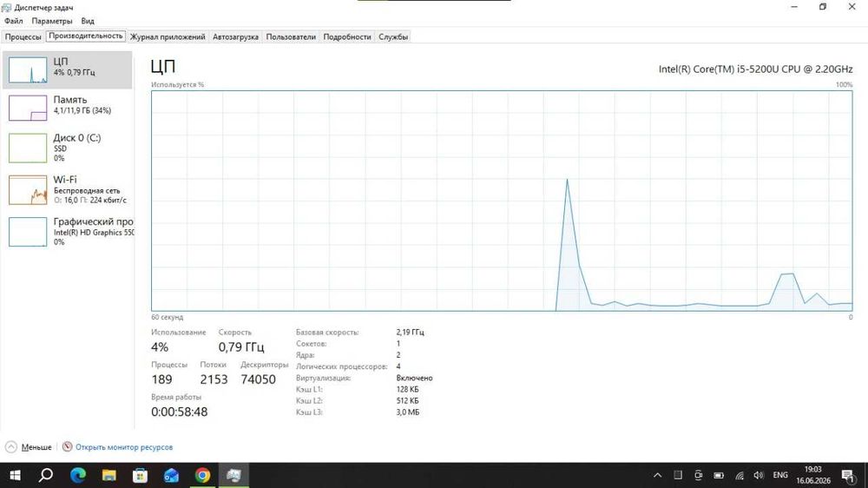The width and height of the screenshot is (868, 488).
Task: Open the Файл menu
Action: point(14,21)
